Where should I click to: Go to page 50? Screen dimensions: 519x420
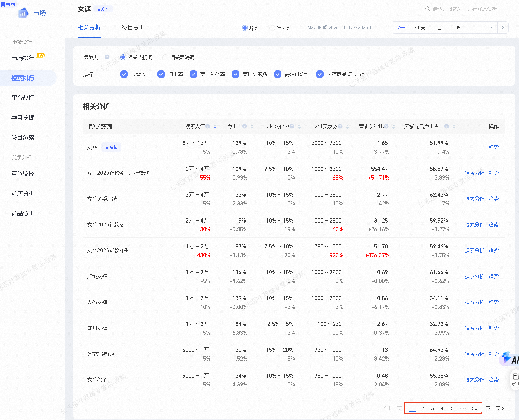(x=474, y=408)
